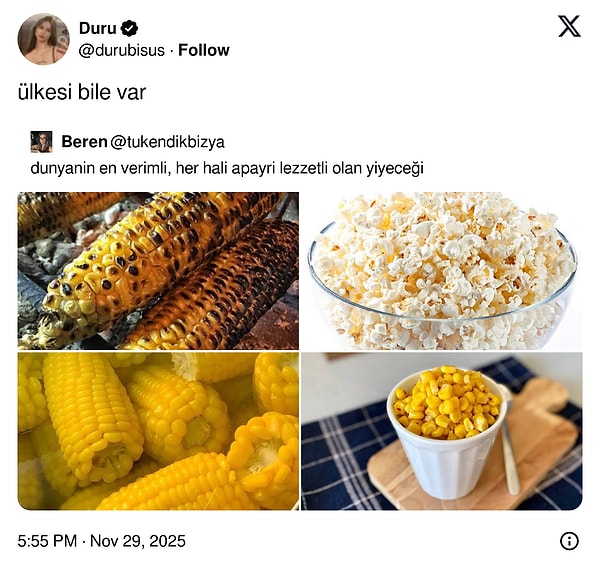The width and height of the screenshot is (600, 571).
Task: Click the tweet text "ülkesi bile var"
Action: tap(82, 92)
